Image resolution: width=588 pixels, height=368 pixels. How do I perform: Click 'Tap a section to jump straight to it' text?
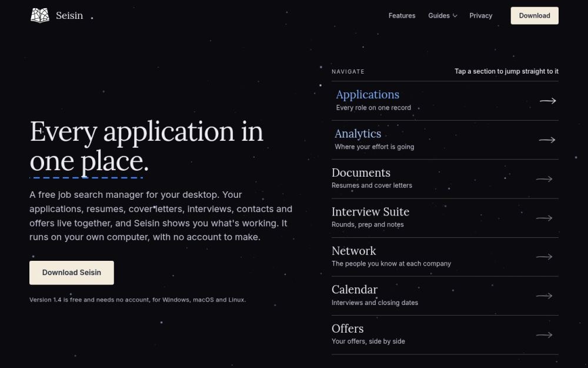tap(506, 71)
